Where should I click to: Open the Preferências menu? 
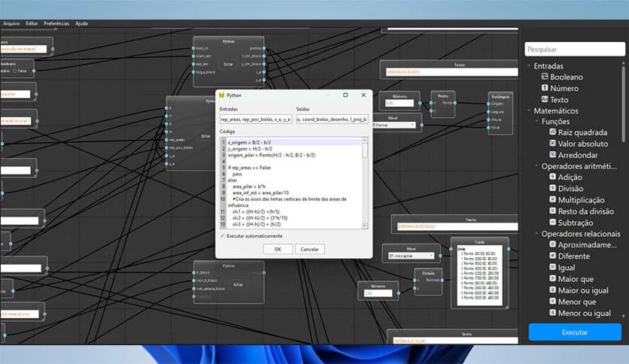[56, 23]
